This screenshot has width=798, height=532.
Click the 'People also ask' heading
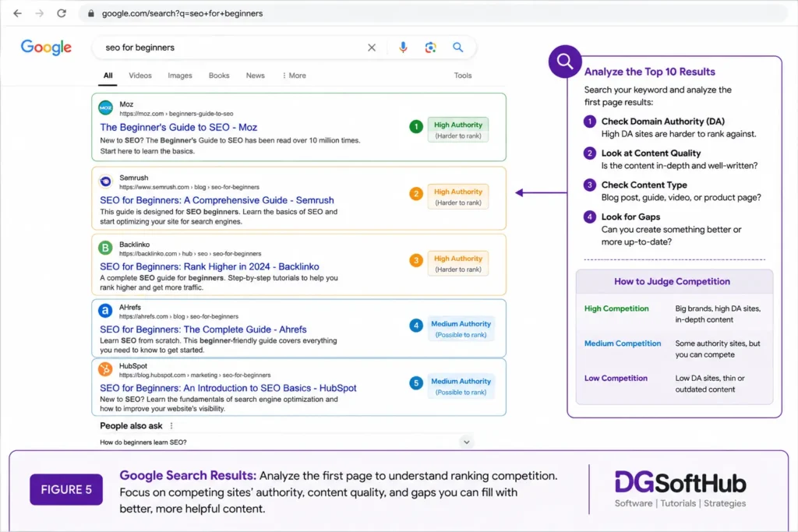pyautogui.click(x=131, y=426)
